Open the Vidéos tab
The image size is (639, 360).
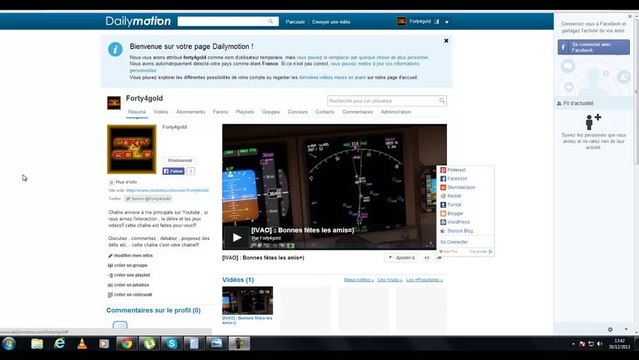point(161,112)
